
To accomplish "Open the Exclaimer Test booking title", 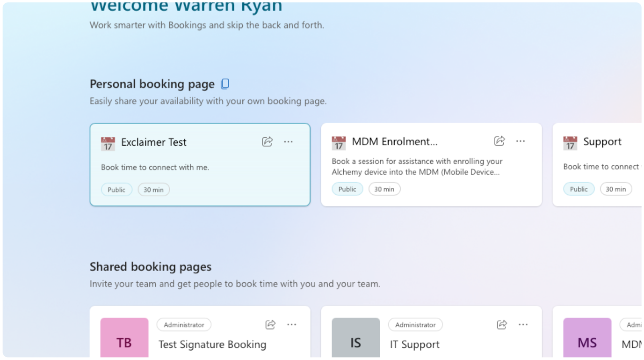I will 154,142.
